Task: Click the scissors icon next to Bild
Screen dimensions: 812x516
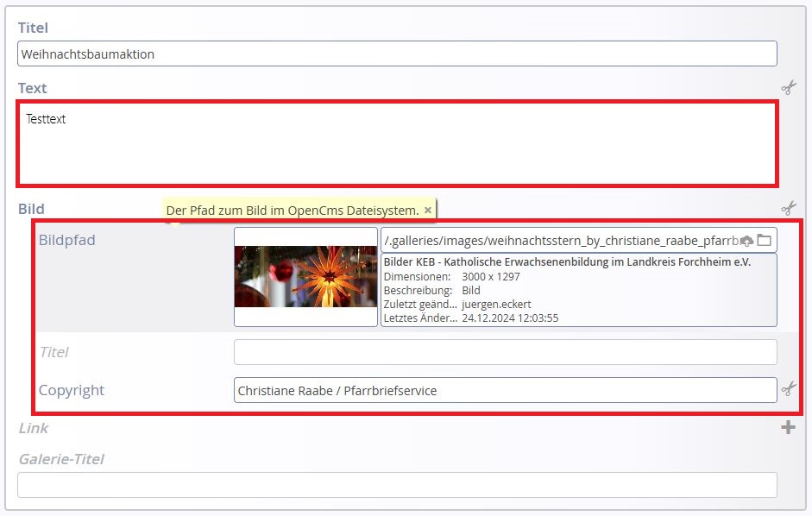Action: point(789,208)
